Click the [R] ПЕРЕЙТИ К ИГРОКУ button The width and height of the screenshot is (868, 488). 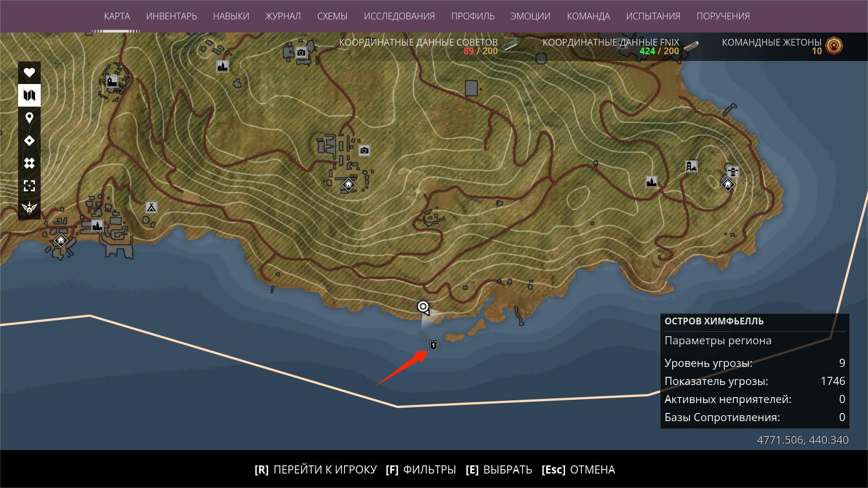point(316,470)
